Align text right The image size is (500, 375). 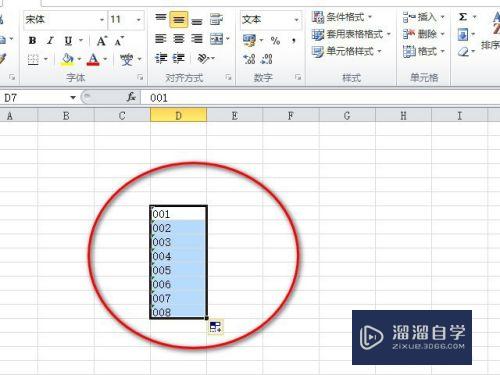point(197,39)
